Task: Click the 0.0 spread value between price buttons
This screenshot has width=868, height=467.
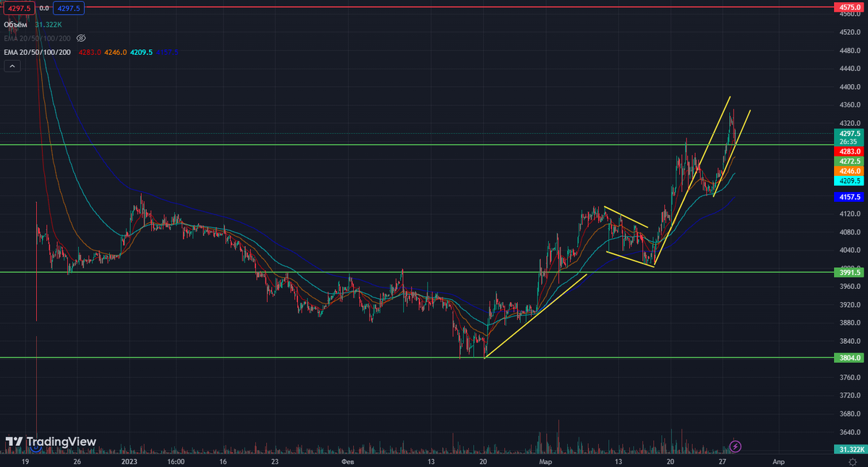Action: (x=44, y=8)
